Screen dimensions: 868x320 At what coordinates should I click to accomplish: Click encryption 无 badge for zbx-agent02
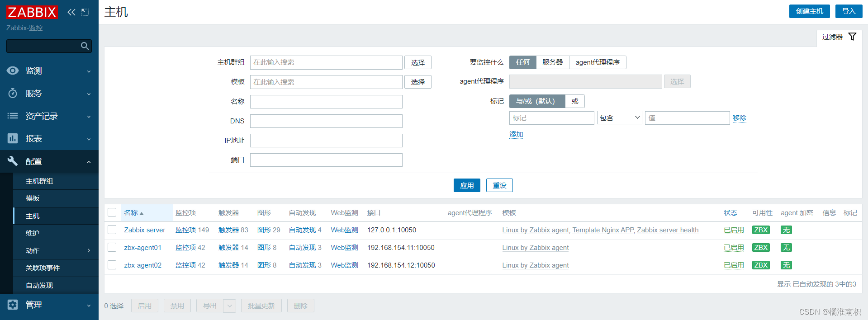click(x=786, y=265)
